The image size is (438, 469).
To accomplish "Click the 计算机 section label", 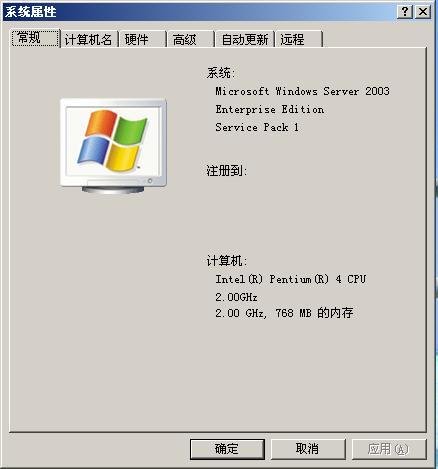I will 227,261.
